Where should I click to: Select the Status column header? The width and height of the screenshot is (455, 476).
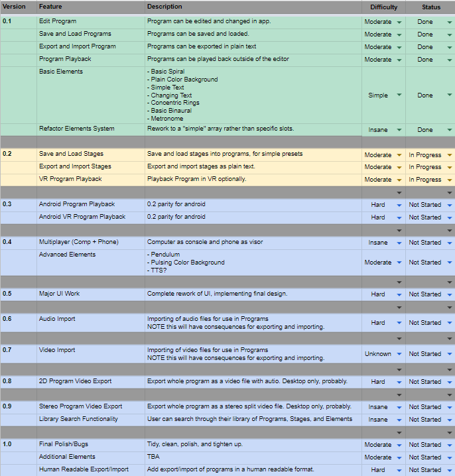pyautogui.click(x=430, y=7)
